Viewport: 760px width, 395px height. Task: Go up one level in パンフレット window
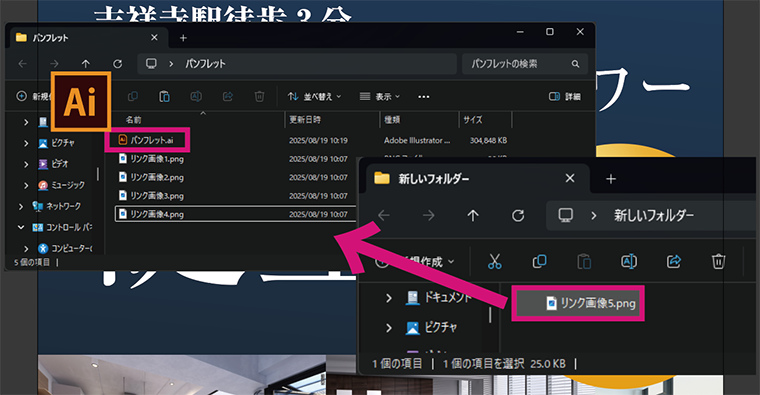(x=86, y=63)
